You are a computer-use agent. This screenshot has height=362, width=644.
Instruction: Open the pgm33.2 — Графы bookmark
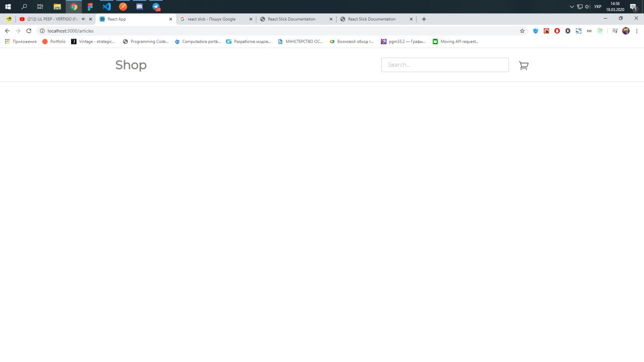tap(404, 42)
